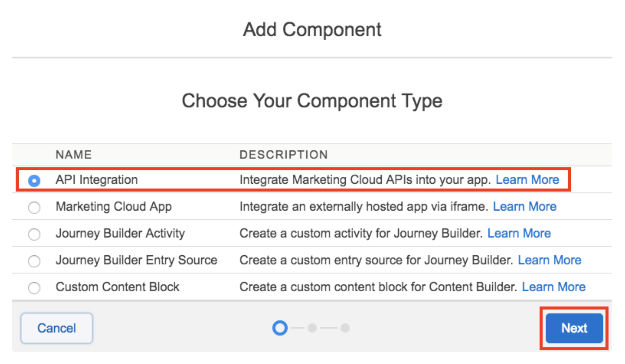Open Learn More for externally hosted app
Viewport: 625px width, 364px height.
click(x=524, y=207)
